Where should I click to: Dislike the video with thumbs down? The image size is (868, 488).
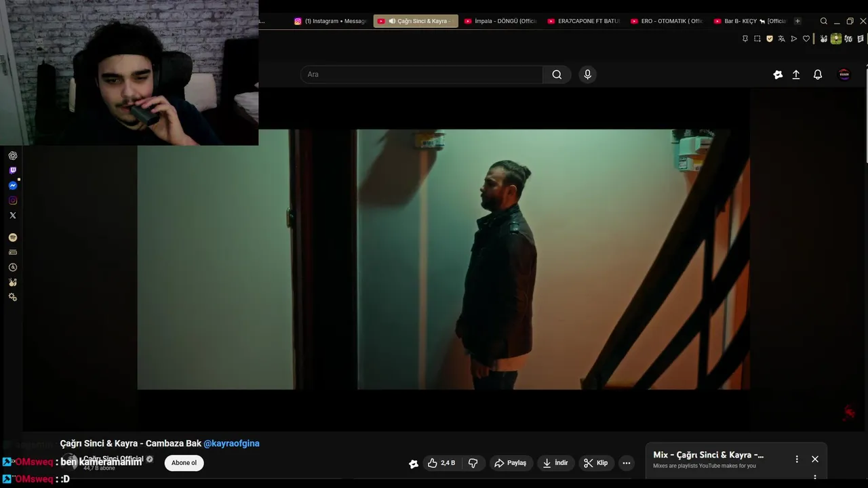click(x=473, y=463)
